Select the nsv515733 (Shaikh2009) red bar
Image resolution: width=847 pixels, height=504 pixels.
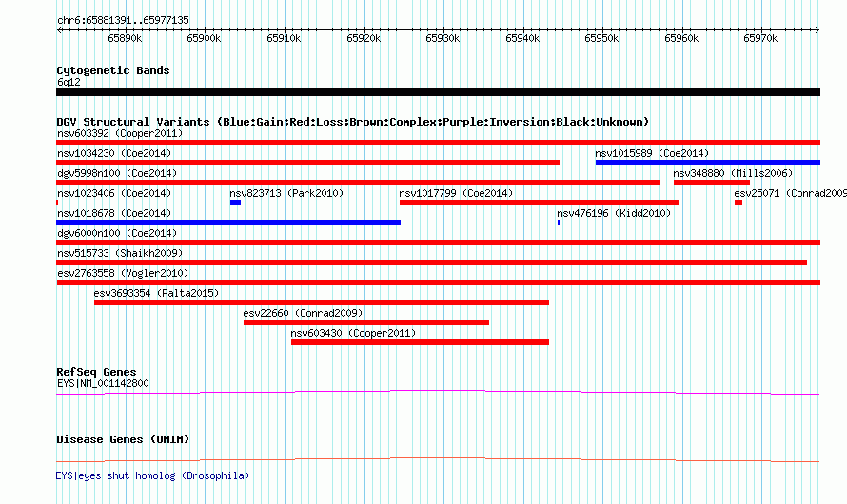click(x=432, y=262)
